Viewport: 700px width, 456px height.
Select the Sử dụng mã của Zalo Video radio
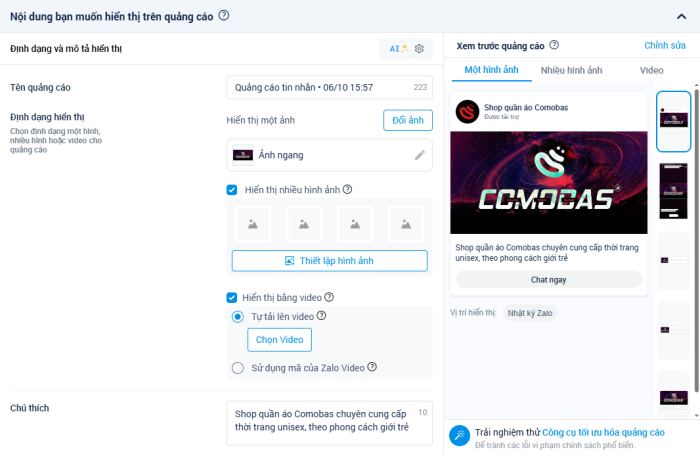(238, 368)
